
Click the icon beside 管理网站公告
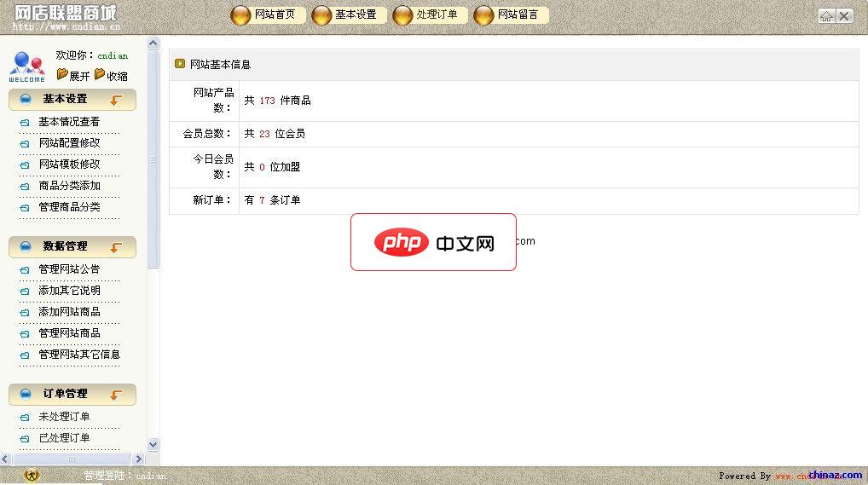(x=25, y=270)
